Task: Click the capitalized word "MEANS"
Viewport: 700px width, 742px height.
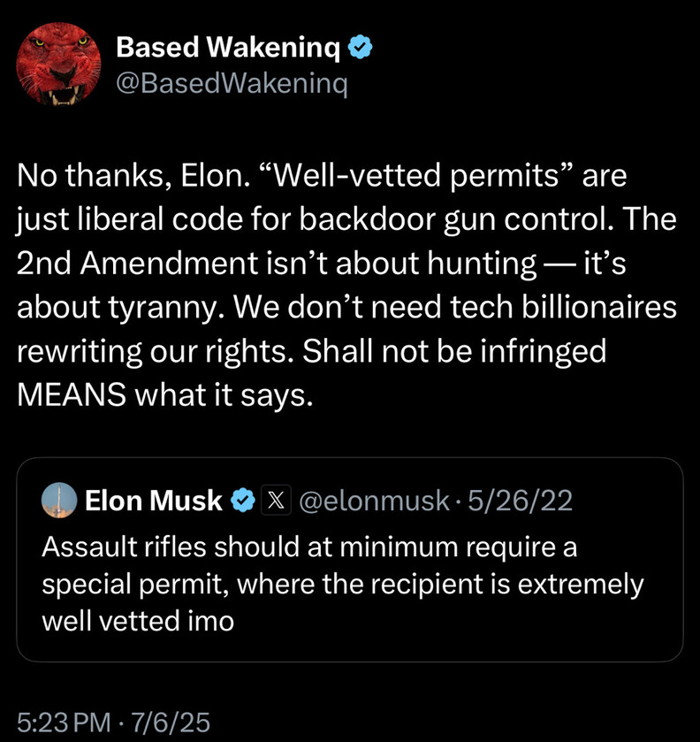Action: coord(71,394)
